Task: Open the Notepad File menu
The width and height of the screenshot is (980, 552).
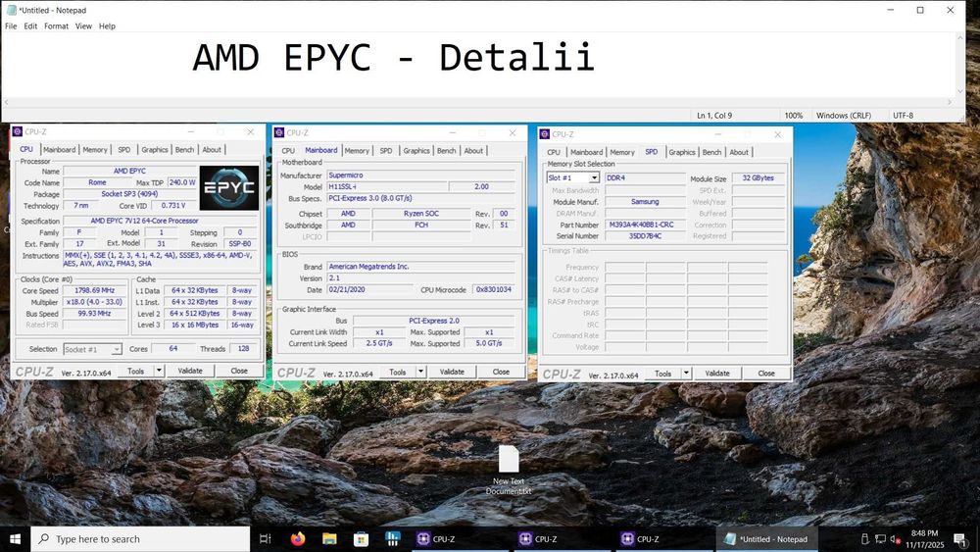Action: point(11,26)
